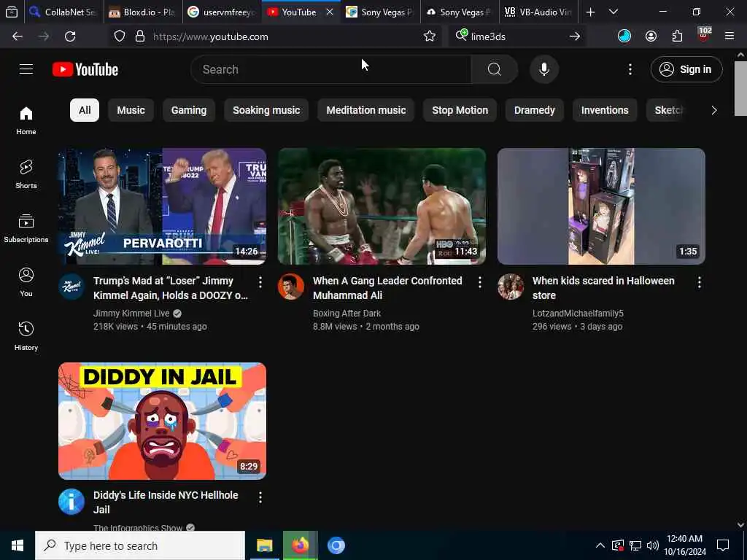Click Jimmy Kimmel Live channel avatar
747x560 pixels.
point(71,287)
